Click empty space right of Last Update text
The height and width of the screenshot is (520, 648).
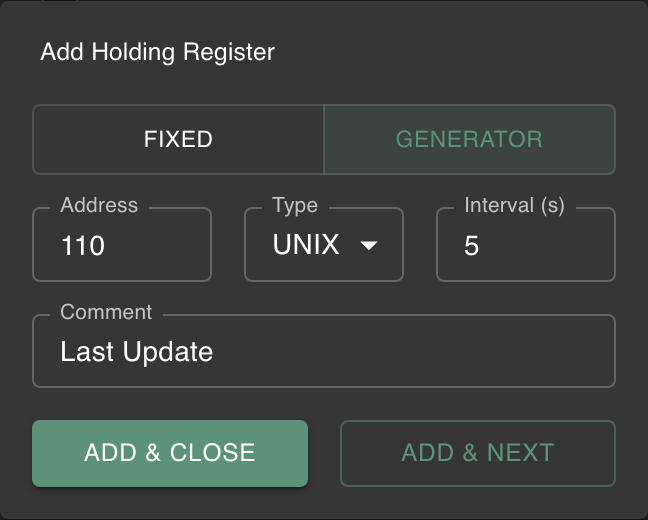pos(420,352)
